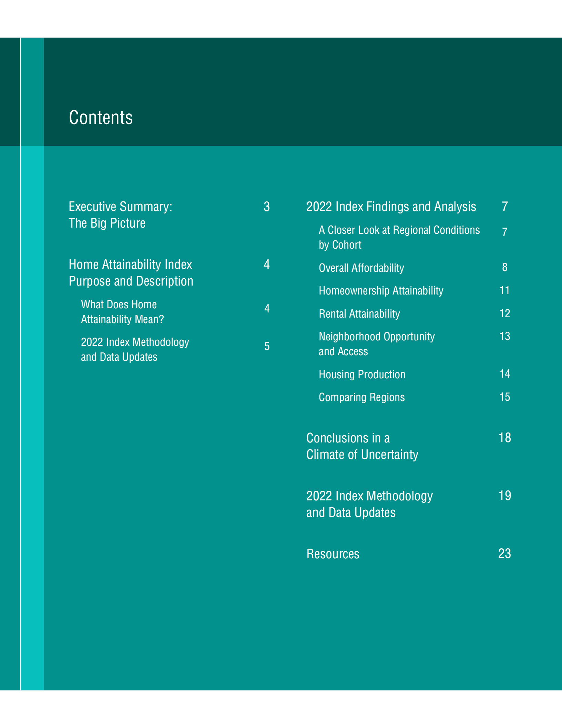Click page number 15 beside Comparing Regions
Screen dimensions: 562x728
[x=504, y=397]
